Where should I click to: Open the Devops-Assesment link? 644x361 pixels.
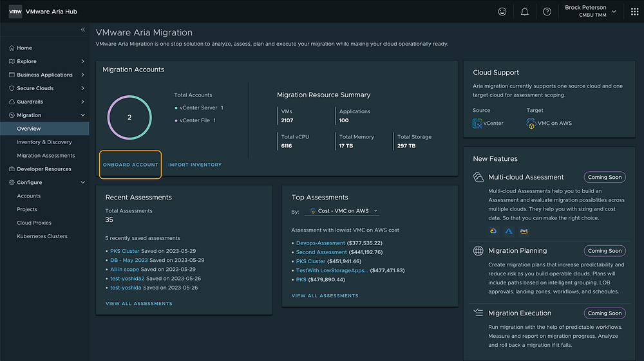321,243
